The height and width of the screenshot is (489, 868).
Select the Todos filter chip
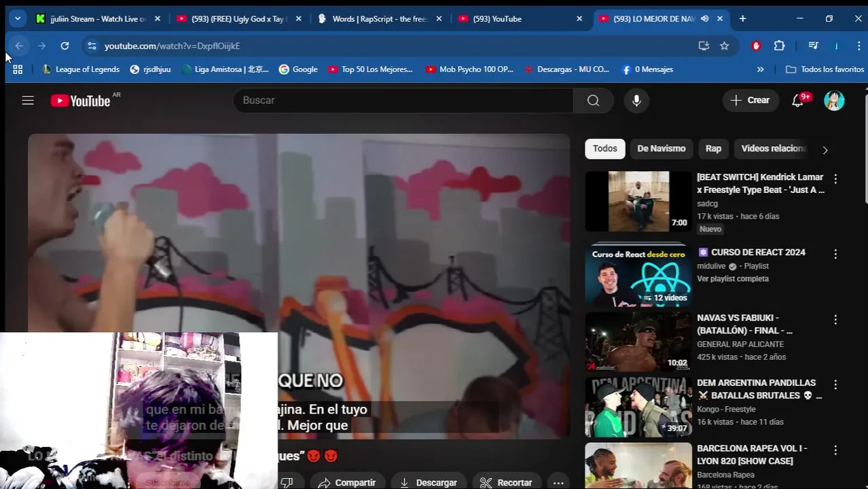click(x=604, y=149)
